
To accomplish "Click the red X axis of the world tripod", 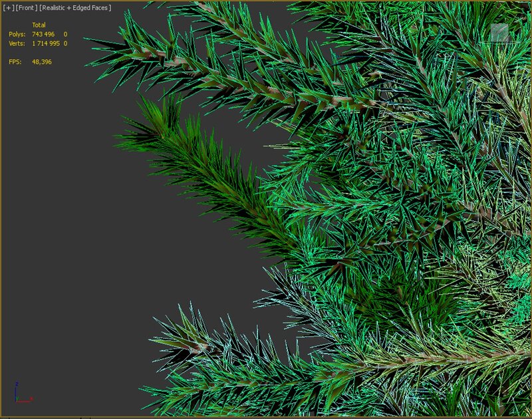I will click(x=27, y=400).
